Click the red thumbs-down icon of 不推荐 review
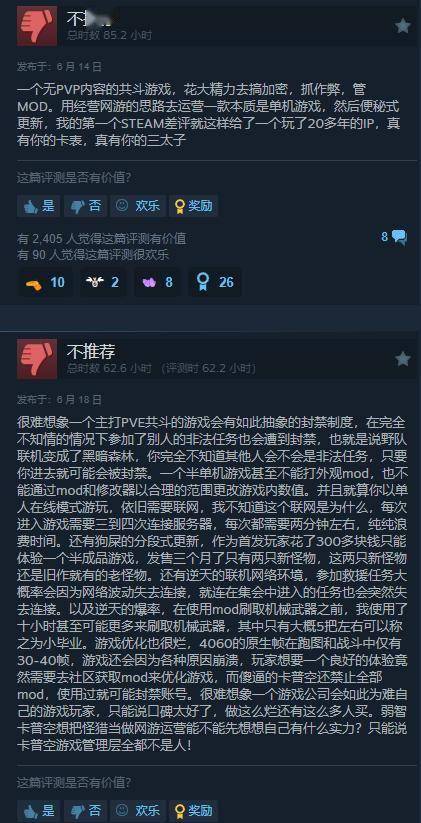 [37, 359]
